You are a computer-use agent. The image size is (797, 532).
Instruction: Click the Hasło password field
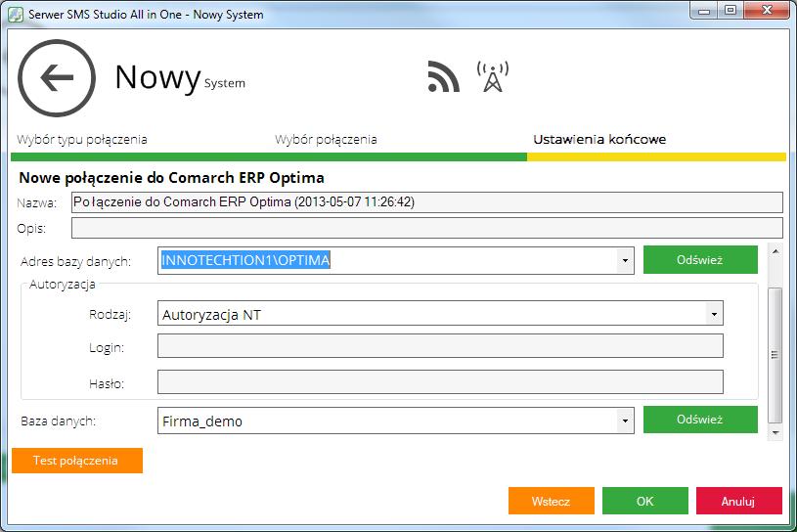pyautogui.click(x=440, y=381)
